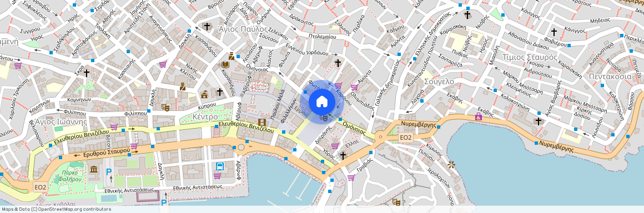The height and width of the screenshot is (213, 644).
Task: Click the town hall building icon near Κύπρου
Action: tap(204, 95)
